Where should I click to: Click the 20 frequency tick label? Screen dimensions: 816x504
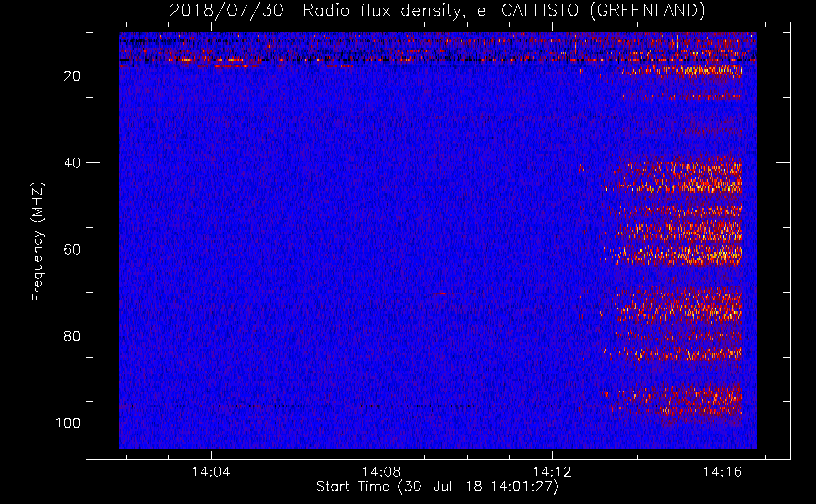click(x=72, y=76)
